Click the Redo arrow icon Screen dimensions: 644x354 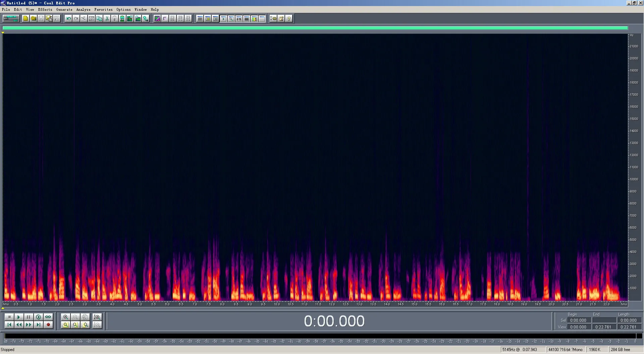coord(76,18)
